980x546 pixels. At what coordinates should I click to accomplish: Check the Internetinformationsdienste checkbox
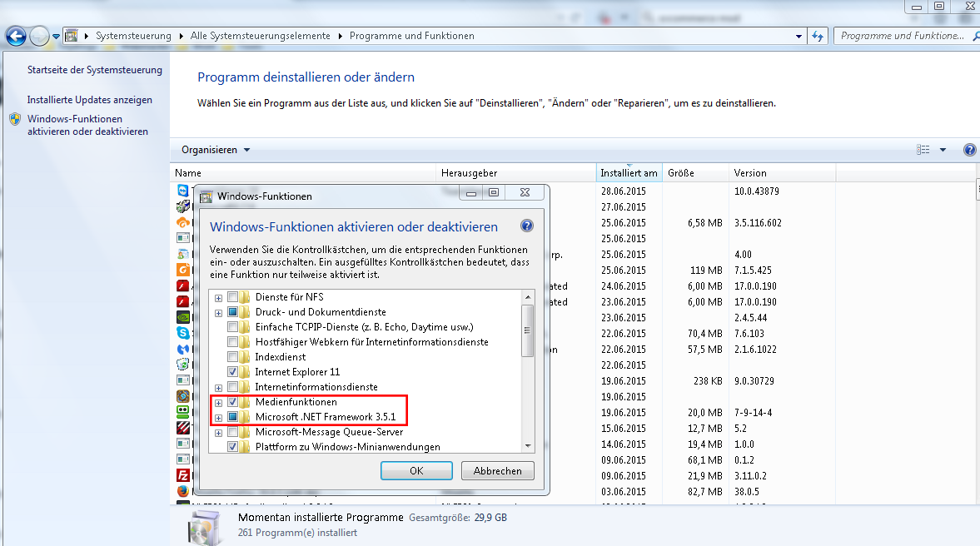[232, 387]
